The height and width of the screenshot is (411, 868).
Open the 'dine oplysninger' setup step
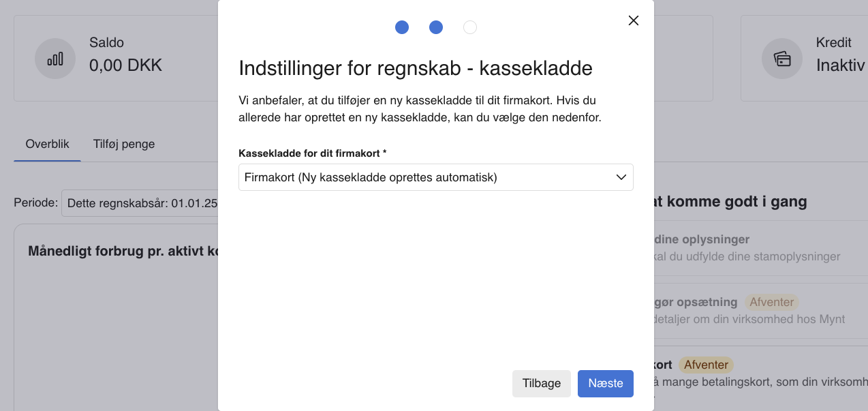click(702, 240)
